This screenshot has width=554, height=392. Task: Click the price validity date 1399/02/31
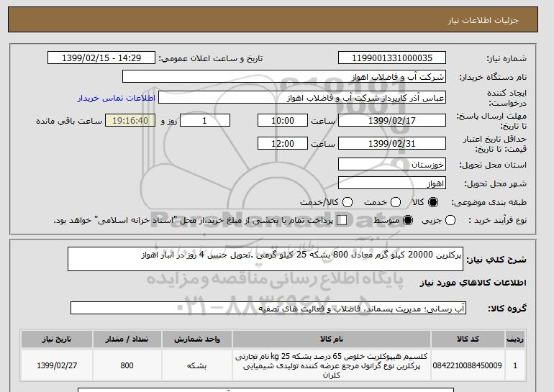[392, 143]
